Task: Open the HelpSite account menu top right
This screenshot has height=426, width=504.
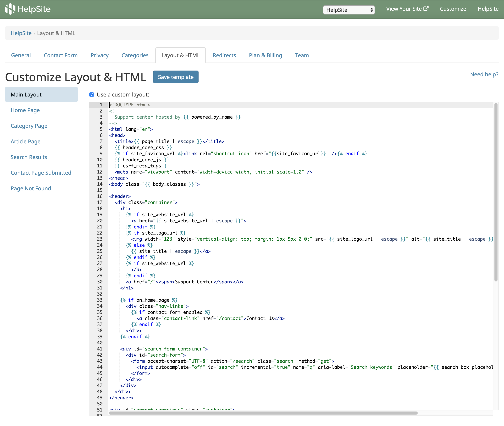Action: pos(488,9)
